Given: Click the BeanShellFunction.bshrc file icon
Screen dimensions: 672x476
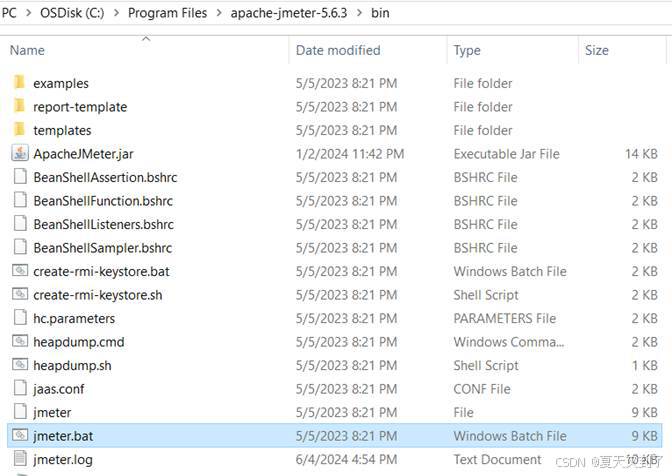Looking at the screenshot, I should point(20,200).
